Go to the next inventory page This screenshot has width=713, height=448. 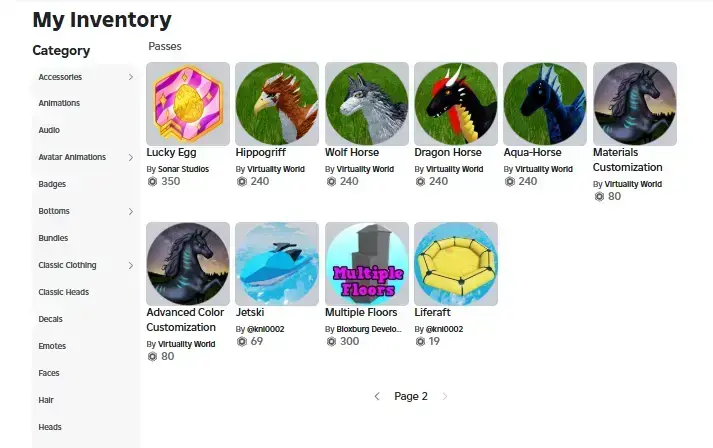(445, 396)
